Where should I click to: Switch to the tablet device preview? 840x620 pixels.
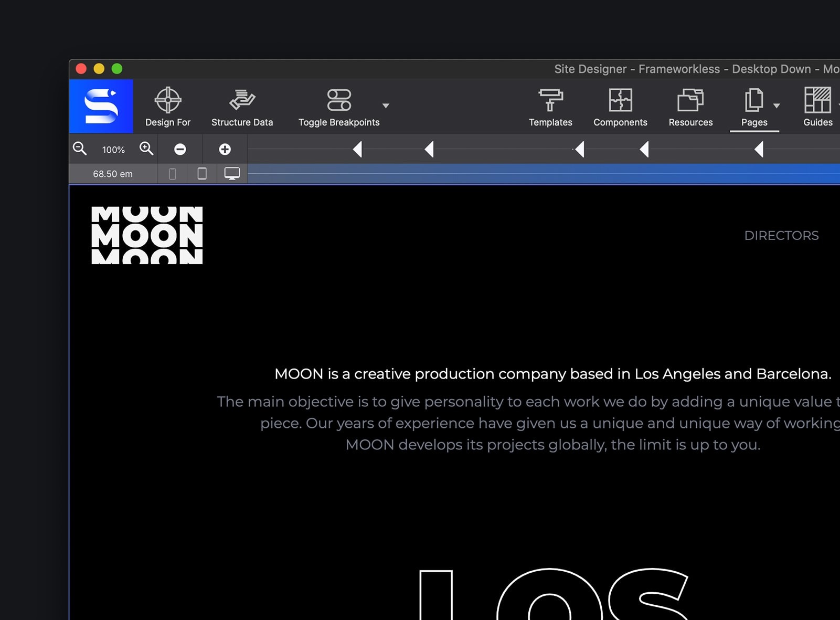click(202, 174)
